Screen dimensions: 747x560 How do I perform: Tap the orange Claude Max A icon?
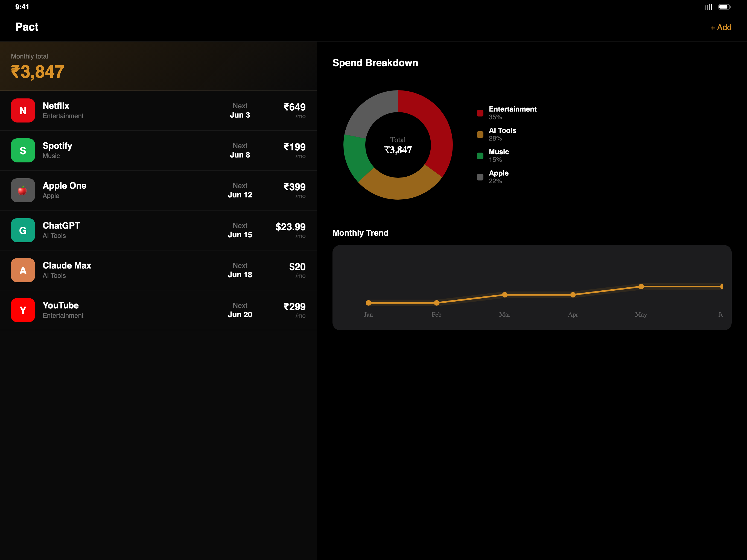23,270
